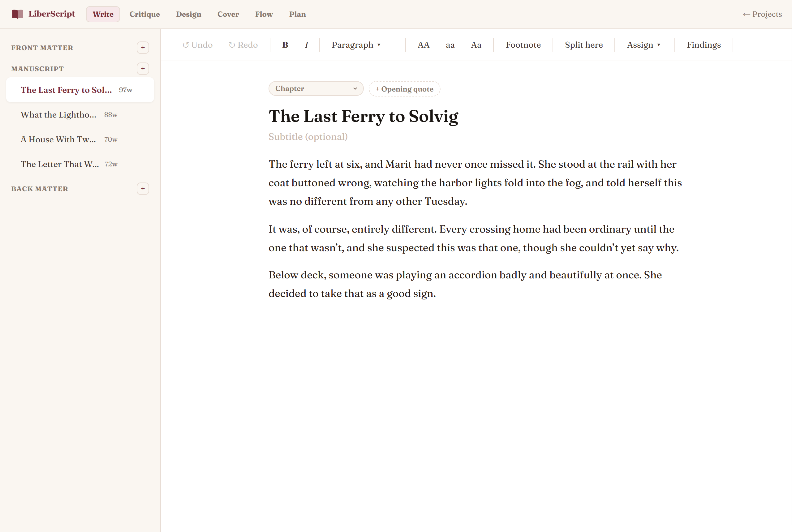Click Redo in the toolbar
This screenshot has height=532, width=792.
(x=243, y=45)
